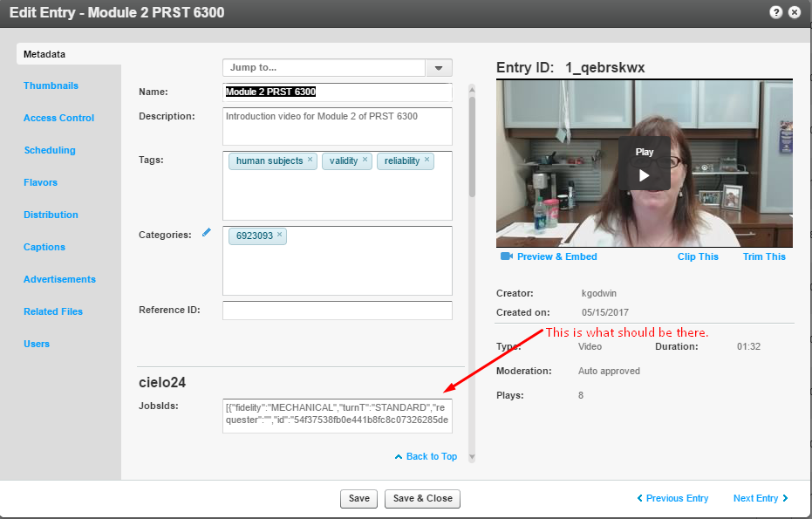
Task: Remove category 6923093
Action: (x=280, y=236)
